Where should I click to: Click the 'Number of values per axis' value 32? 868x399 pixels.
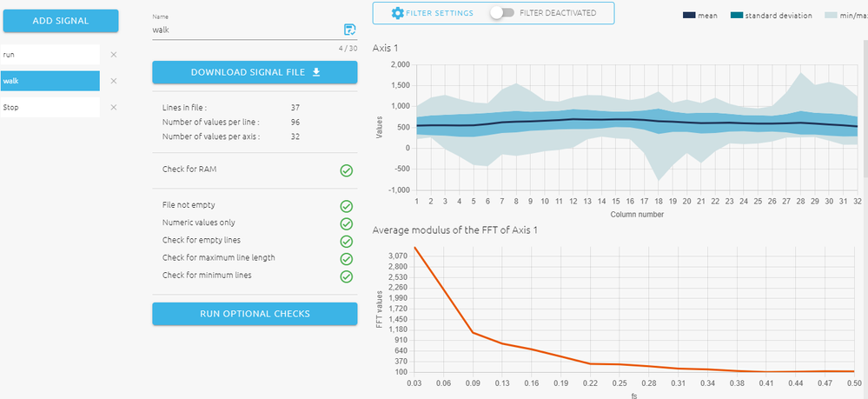pos(295,136)
